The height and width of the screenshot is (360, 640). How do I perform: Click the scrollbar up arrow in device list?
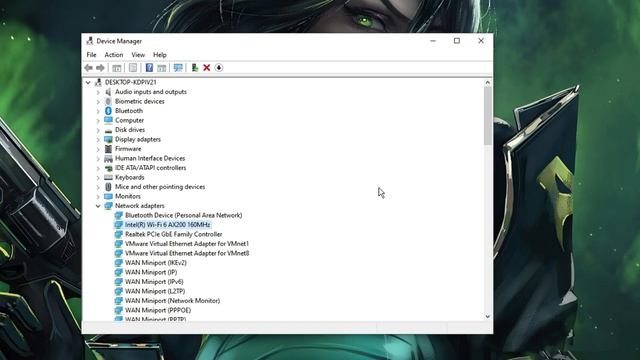[487, 82]
